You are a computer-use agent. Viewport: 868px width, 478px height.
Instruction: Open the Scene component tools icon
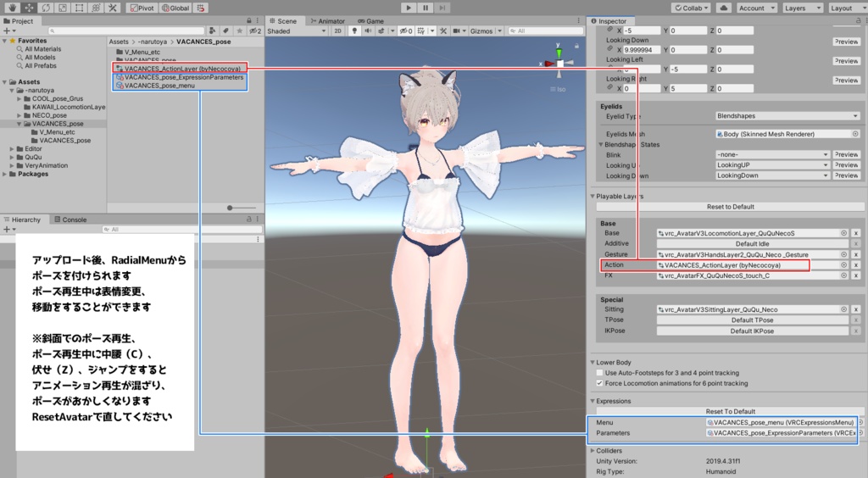(443, 31)
